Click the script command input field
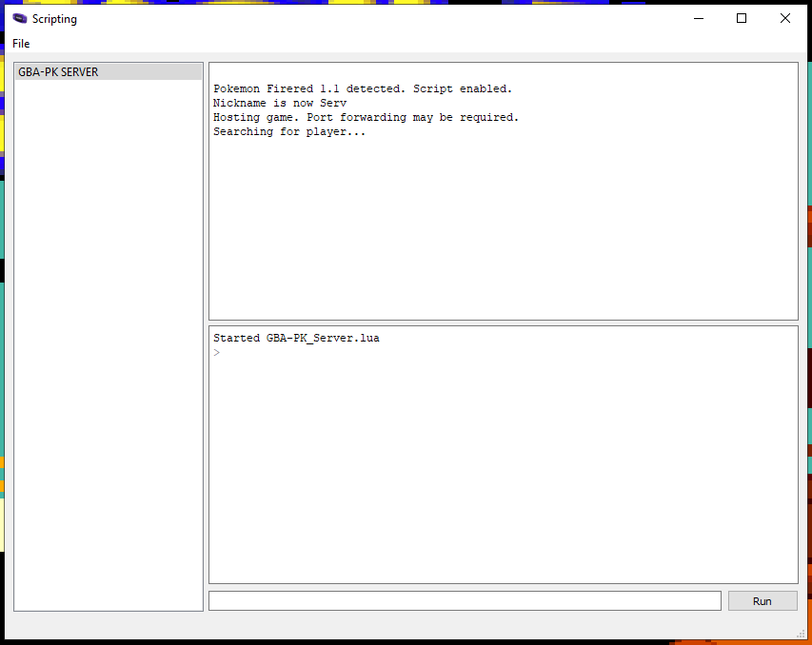 pos(465,600)
